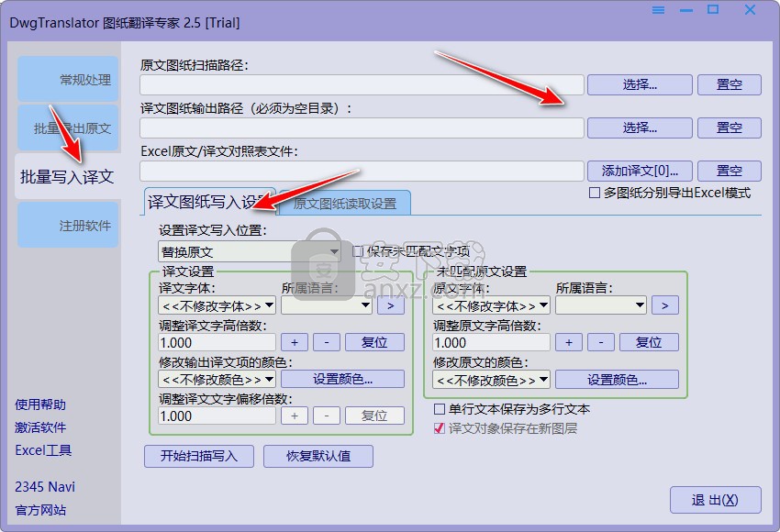Image resolution: width=780 pixels, height=532 pixels.
Task: Switch to 批量导出原文 sidebar tab
Action: pyautogui.click(x=68, y=127)
